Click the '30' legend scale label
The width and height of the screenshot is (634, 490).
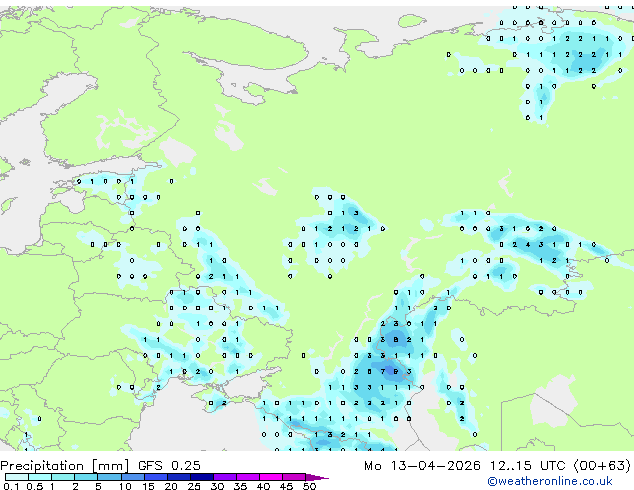pos(217,486)
